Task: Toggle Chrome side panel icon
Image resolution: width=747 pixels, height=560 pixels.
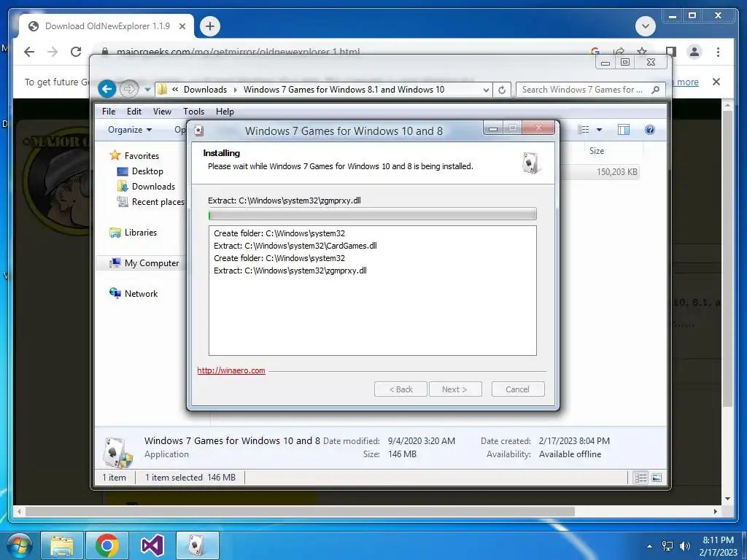Action: pos(671,52)
